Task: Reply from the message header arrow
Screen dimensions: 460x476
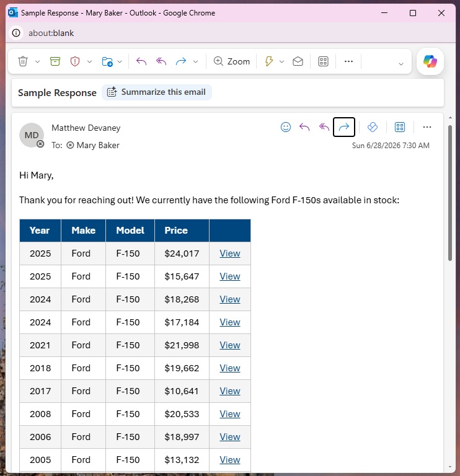Action: pyautogui.click(x=304, y=127)
